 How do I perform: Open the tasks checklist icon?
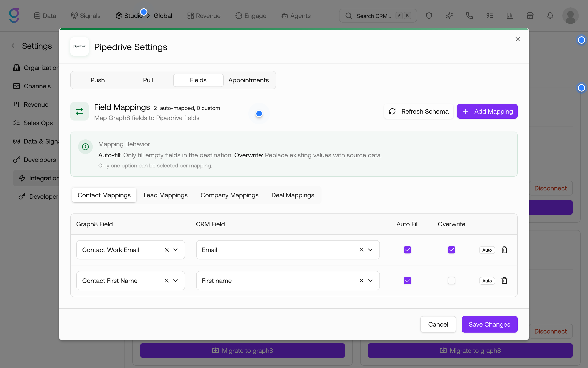point(489,16)
